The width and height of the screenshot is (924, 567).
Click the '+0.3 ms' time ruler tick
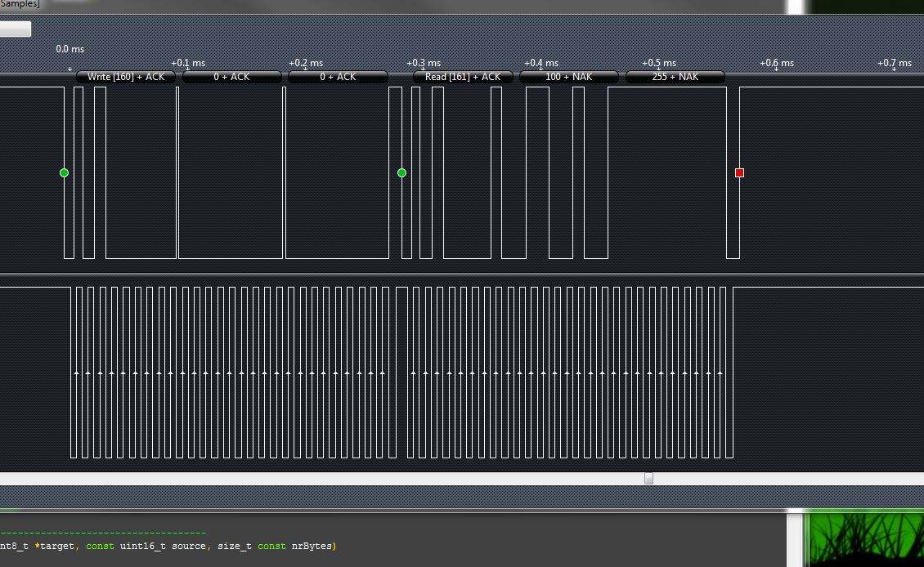(424, 63)
